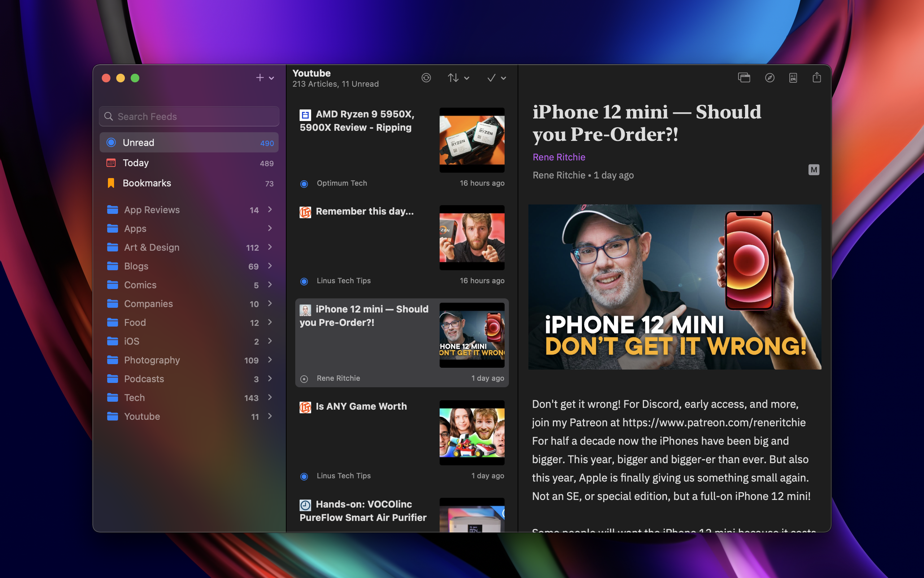Click the AMD Ryzen article thumbnail
Image resolution: width=924 pixels, height=578 pixels.
472,140
